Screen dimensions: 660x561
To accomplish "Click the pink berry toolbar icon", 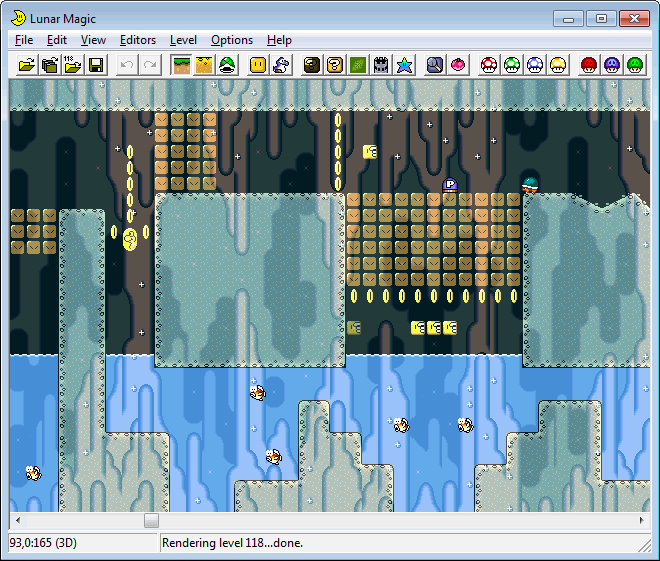I will [458, 65].
